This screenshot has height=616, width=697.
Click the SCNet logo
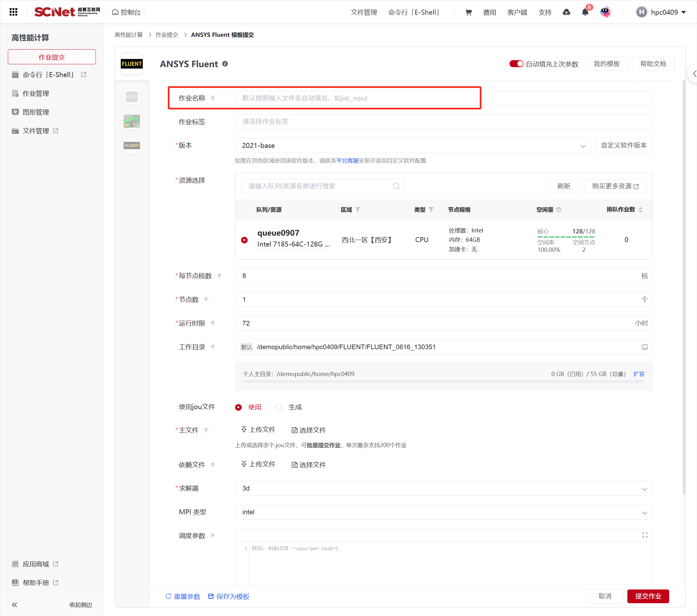point(67,12)
